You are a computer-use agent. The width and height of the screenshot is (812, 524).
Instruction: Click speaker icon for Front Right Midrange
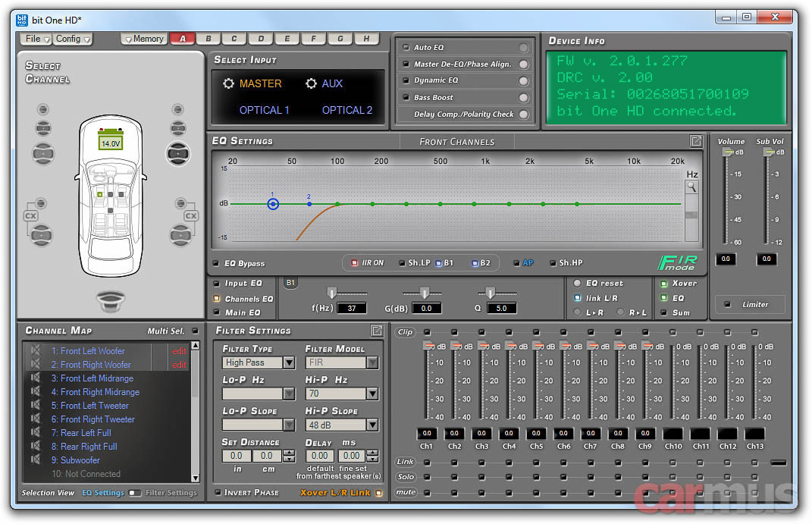click(x=35, y=391)
